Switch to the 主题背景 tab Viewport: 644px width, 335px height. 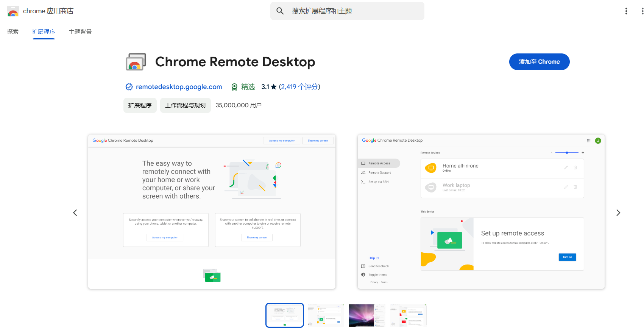pyautogui.click(x=80, y=32)
